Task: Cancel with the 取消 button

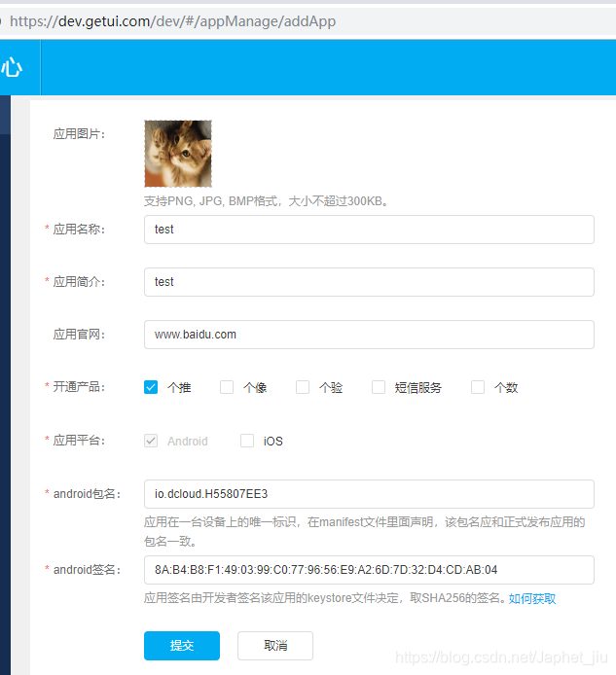Action: click(275, 646)
